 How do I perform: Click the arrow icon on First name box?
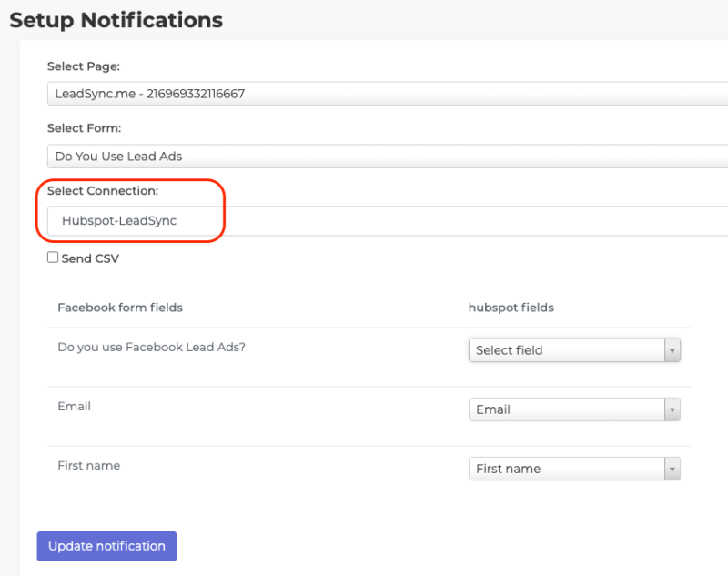point(672,469)
